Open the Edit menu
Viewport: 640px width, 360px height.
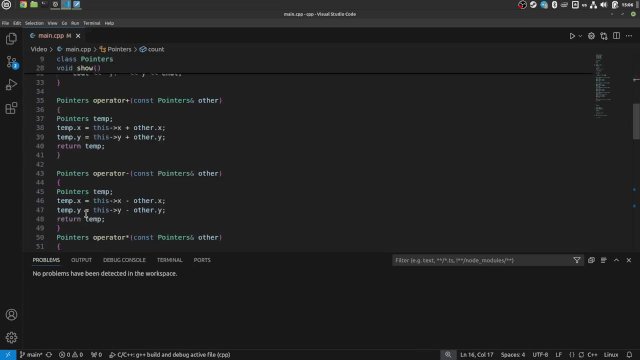point(17,23)
